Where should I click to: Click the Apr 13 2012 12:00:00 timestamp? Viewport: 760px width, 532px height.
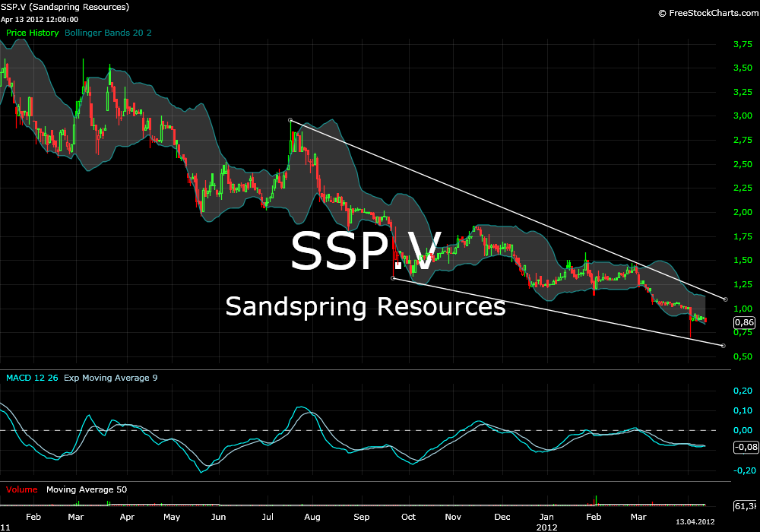coord(40,20)
